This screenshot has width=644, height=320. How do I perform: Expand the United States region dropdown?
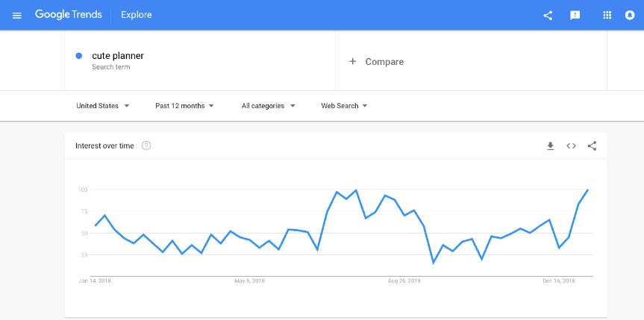pos(103,106)
